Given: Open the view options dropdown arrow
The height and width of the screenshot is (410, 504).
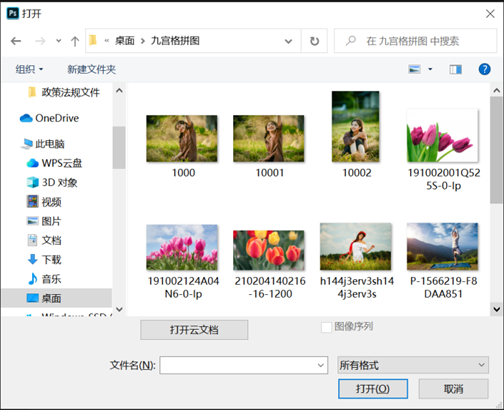Looking at the screenshot, I should (430, 69).
